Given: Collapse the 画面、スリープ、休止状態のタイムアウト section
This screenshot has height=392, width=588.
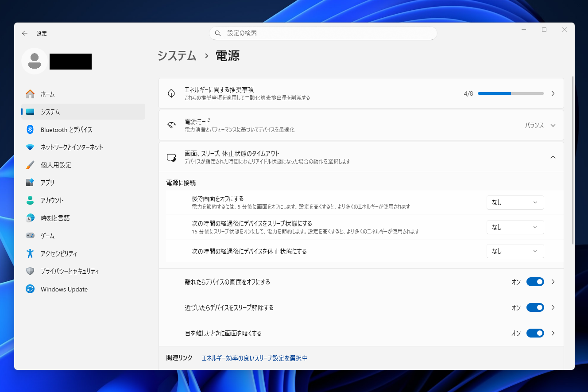Looking at the screenshot, I should click(553, 157).
